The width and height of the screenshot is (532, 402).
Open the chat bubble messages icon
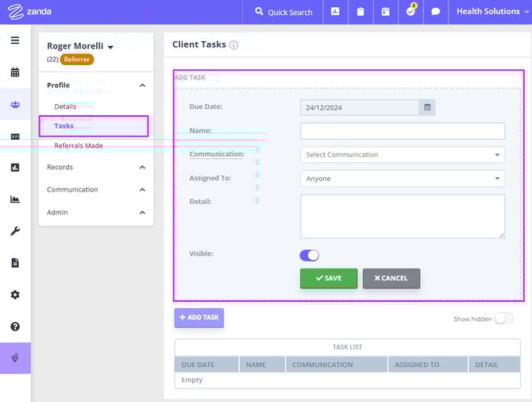point(435,12)
